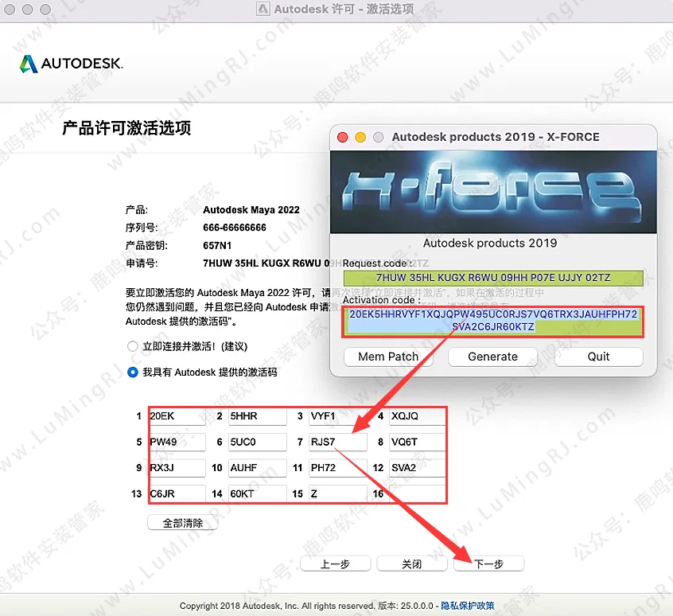Click activation code field 5 containing PW49
This screenshot has height=616, width=673.
[x=177, y=443]
